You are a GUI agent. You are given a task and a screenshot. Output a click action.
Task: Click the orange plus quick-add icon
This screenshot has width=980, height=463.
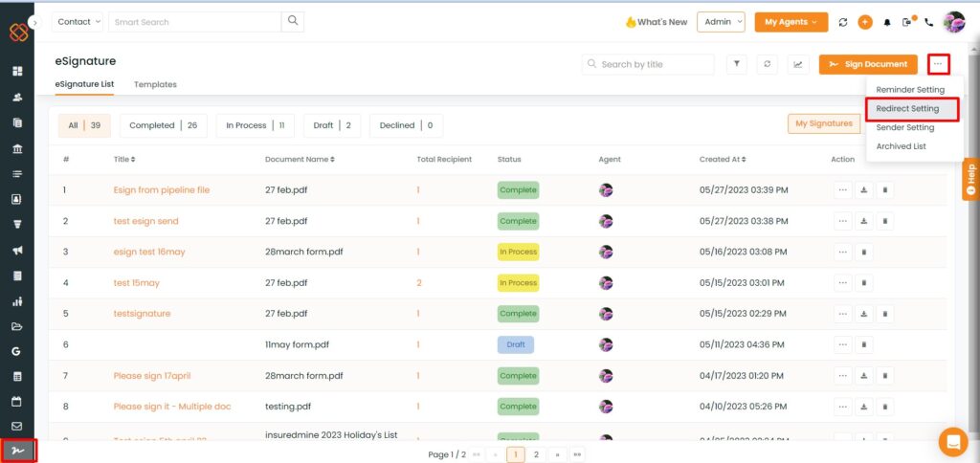coord(865,22)
